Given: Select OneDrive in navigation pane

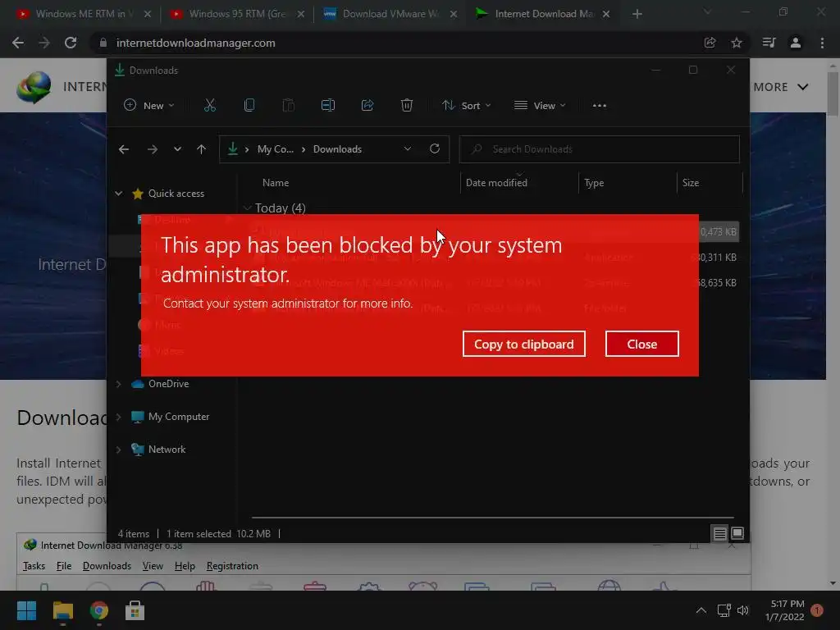Looking at the screenshot, I should tap(168, 384).
